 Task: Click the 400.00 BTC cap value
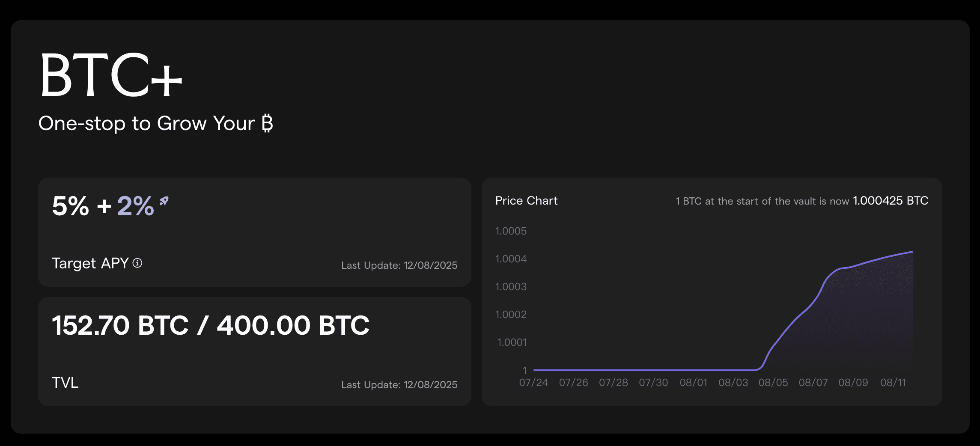click(293, 325)
